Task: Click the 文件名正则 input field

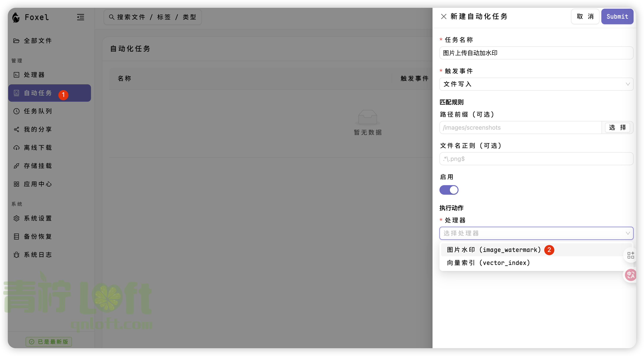Action: point(536,159)
